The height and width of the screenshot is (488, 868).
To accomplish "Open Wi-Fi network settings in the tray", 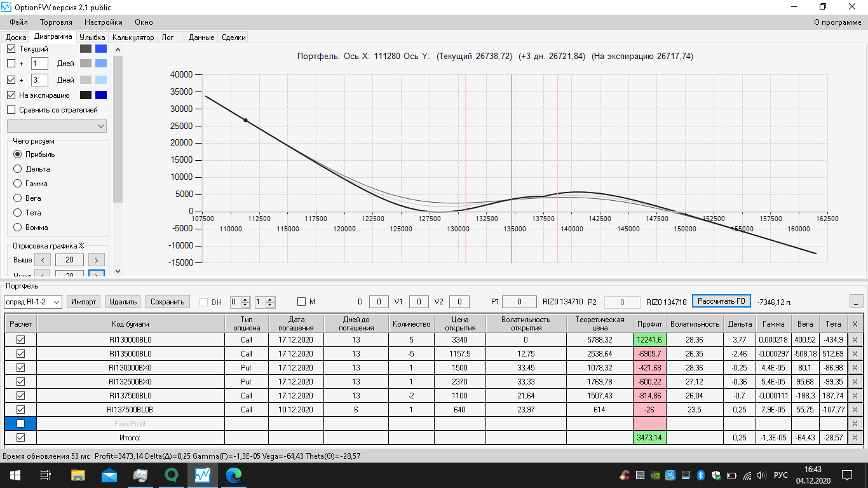I will point(746,475).
